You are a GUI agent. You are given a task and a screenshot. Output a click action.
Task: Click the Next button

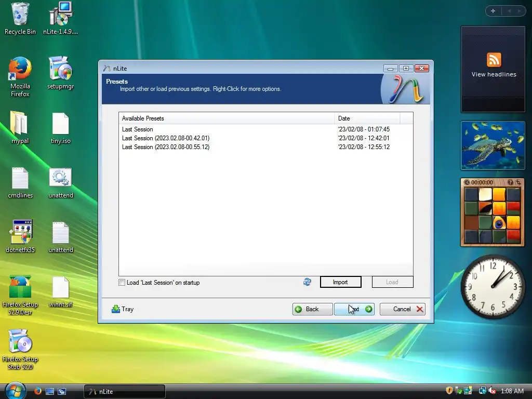pos(354,309)
